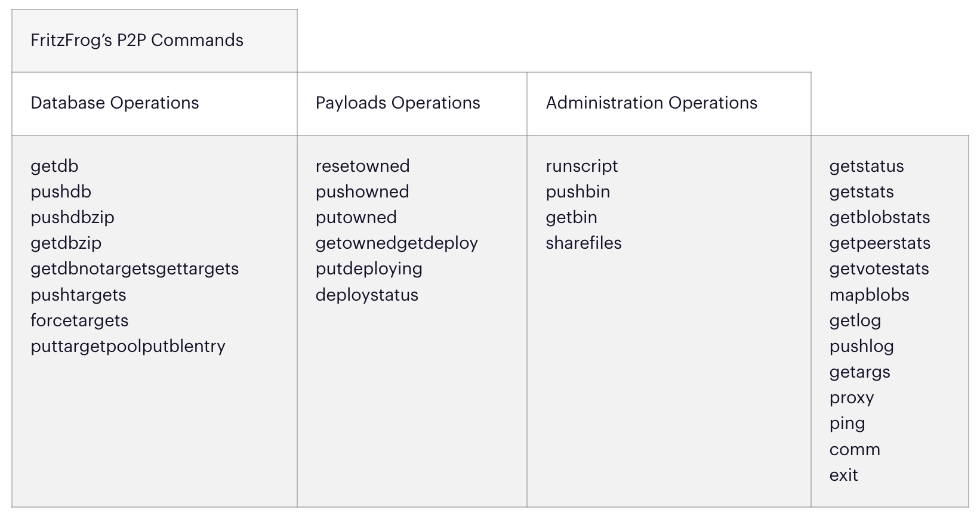Screen dimensions: 980x519
Task: Click the getdb command text
Action: pyautogui.click(x=54, y=166)
